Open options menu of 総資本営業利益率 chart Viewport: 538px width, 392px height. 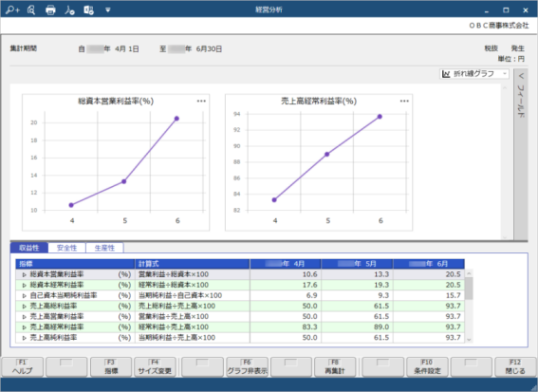tap(201, 101)
